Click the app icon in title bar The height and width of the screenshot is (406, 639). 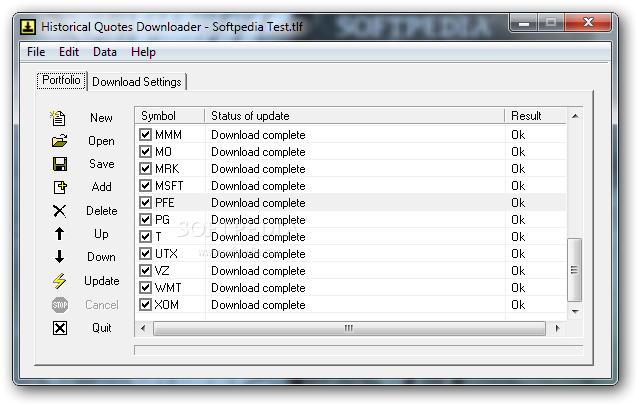[x=28, y=27]
